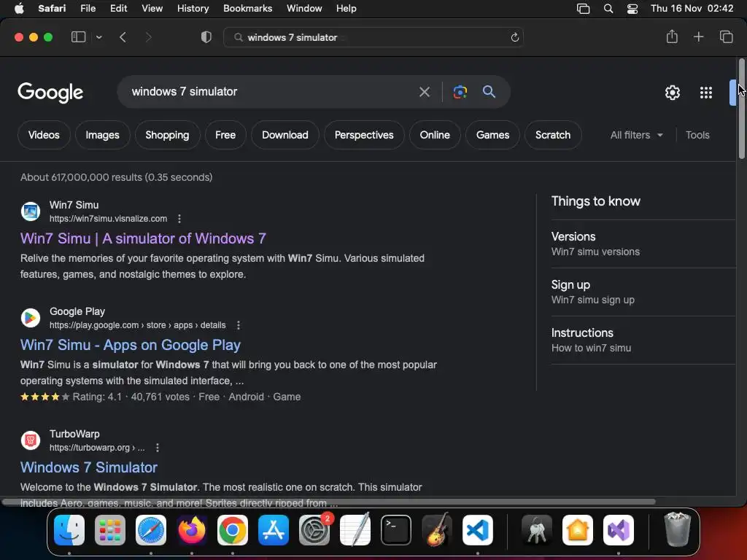Image resolution: width=747 pixels, height=560 pixels.
Task: Open Sign up under Things to know
Action: [643, 292]
